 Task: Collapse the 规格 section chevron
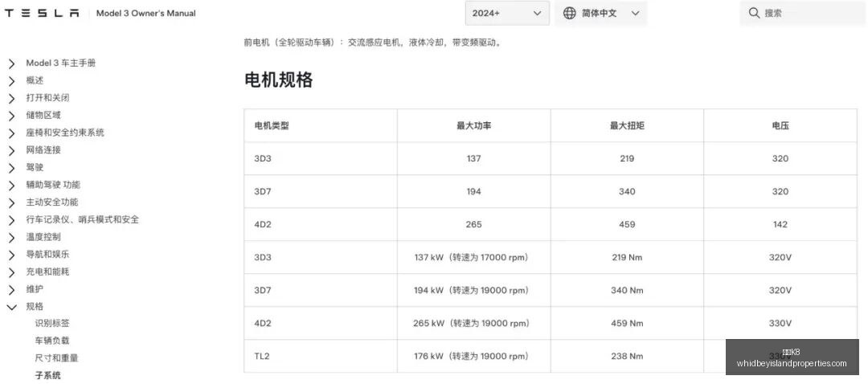click(x=11, y=307)
